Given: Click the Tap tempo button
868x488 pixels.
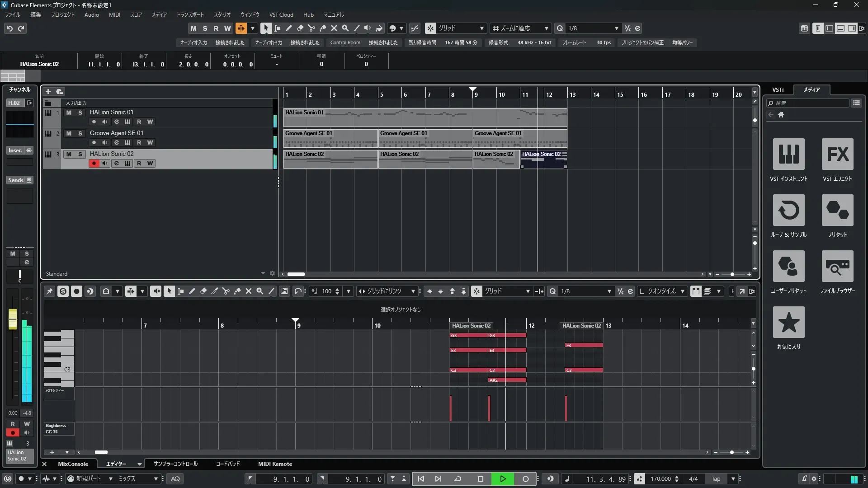Looking at the screenshot, I should click(716, 479).
